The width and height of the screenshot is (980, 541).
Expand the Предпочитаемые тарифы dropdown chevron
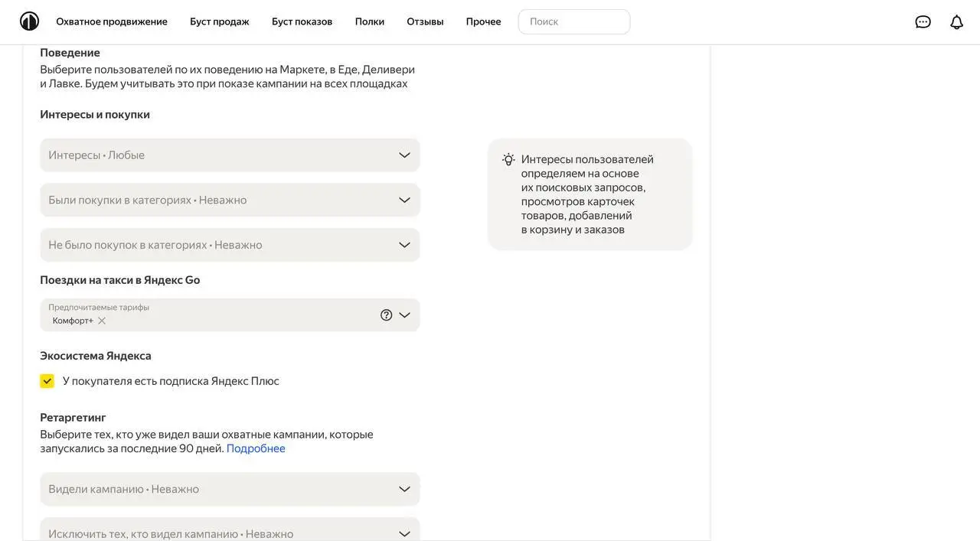405,315
